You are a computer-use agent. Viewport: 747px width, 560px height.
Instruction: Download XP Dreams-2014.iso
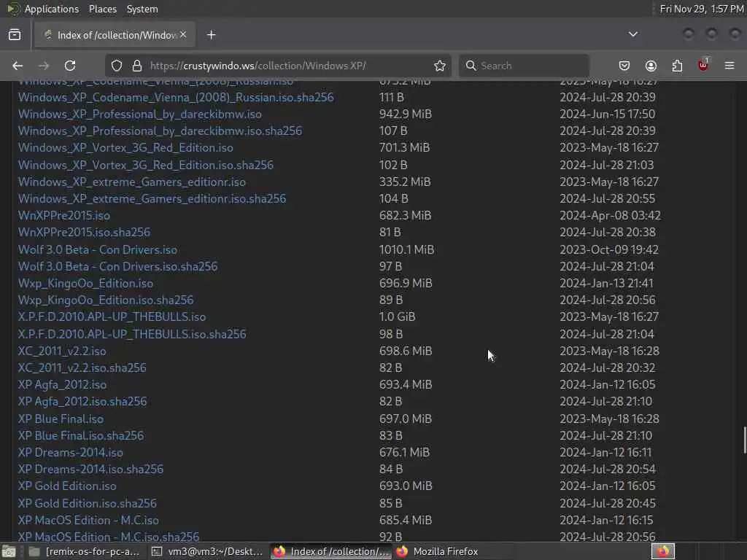tap(71, 452)
